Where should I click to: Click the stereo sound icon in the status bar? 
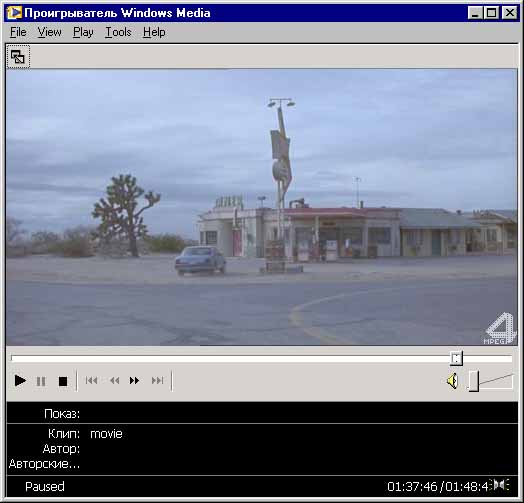pos(500,485)
